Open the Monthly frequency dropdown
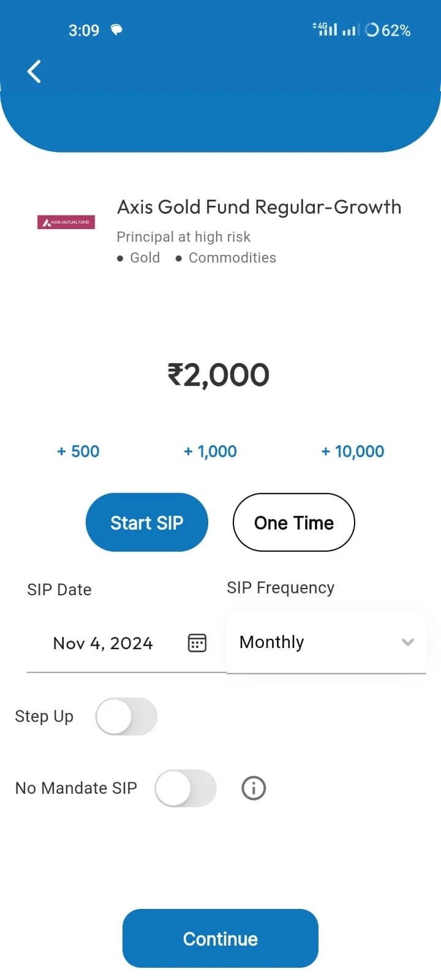The image size is (441, 980). point(326,642)
